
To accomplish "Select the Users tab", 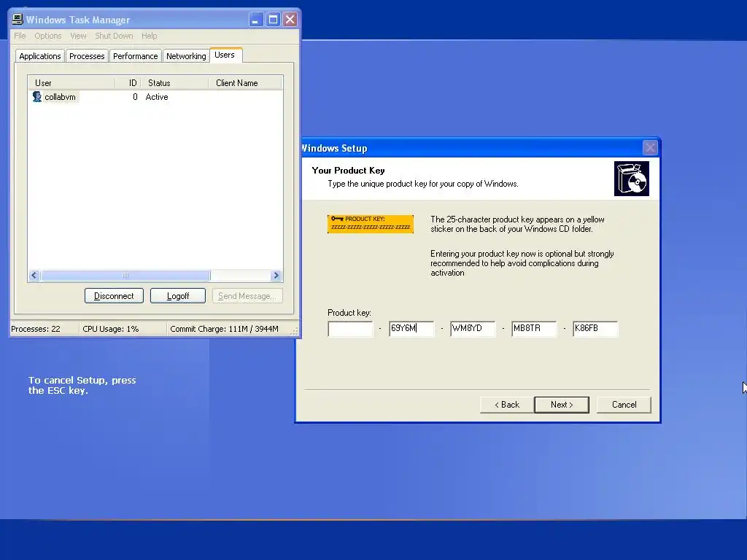I will point(225,55).
